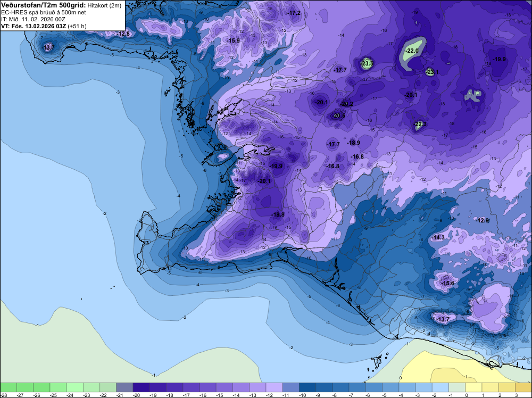Select the -20 dark indigo legend swatch
The height and width of the screenshot is (398, 532).
(x=141, y=387)
